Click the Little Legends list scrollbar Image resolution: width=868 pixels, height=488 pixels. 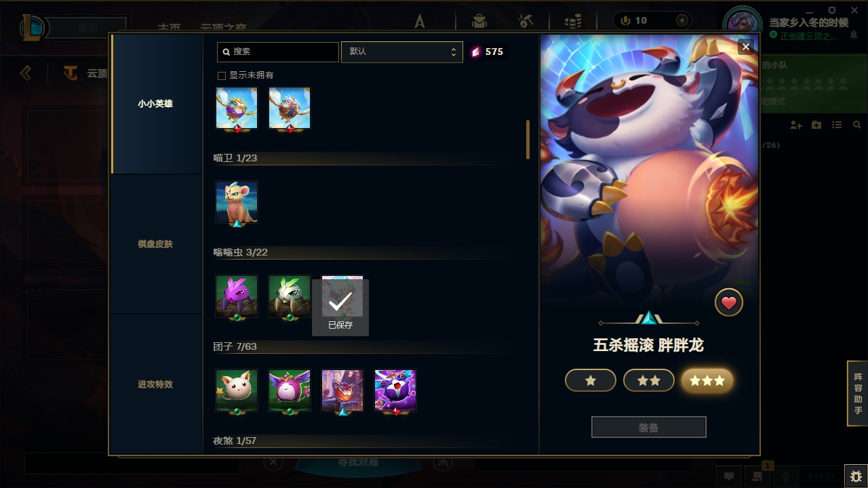(528, 140)
